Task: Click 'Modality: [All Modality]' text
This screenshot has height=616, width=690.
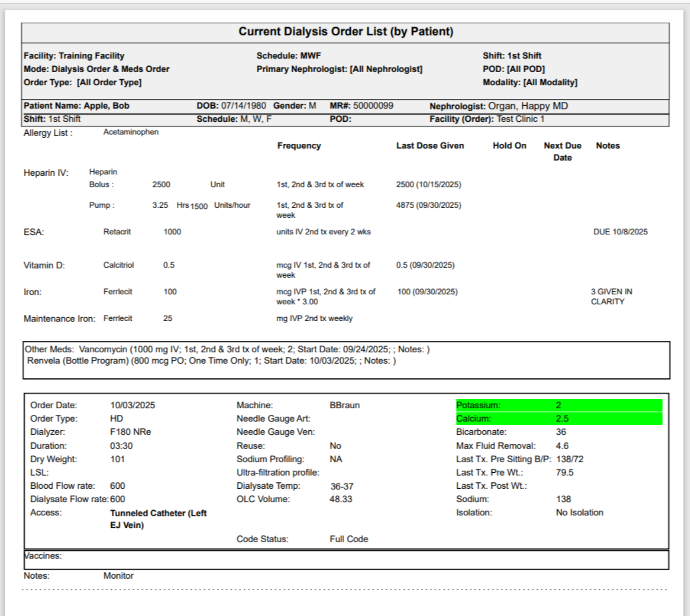Action: [x=530, y=83]
